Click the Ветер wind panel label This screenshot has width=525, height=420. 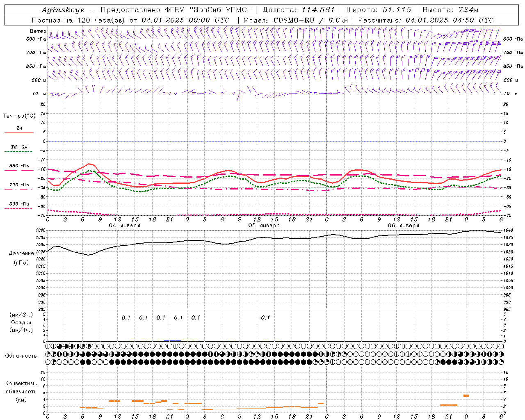click(38, 31)
